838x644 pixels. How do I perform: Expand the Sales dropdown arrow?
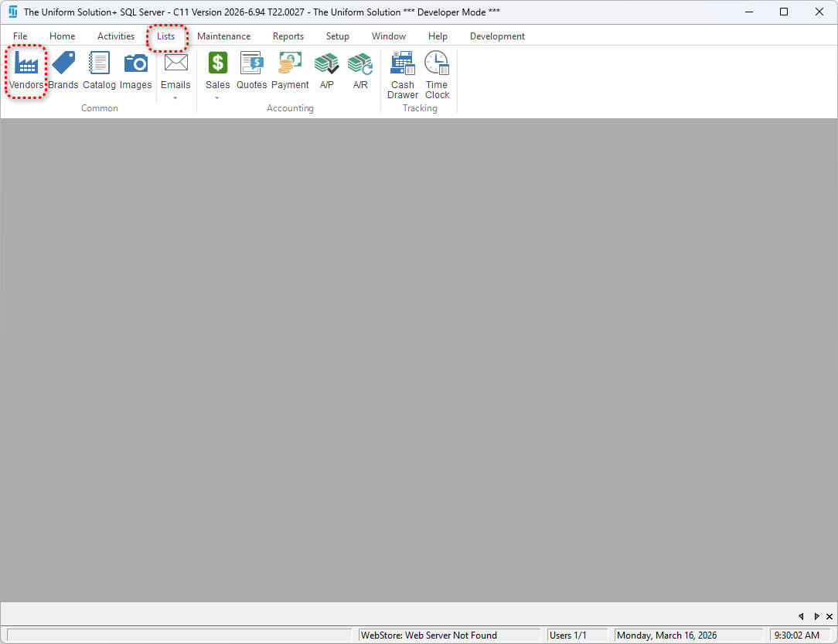pyautogui.click(x=217, y=98)
